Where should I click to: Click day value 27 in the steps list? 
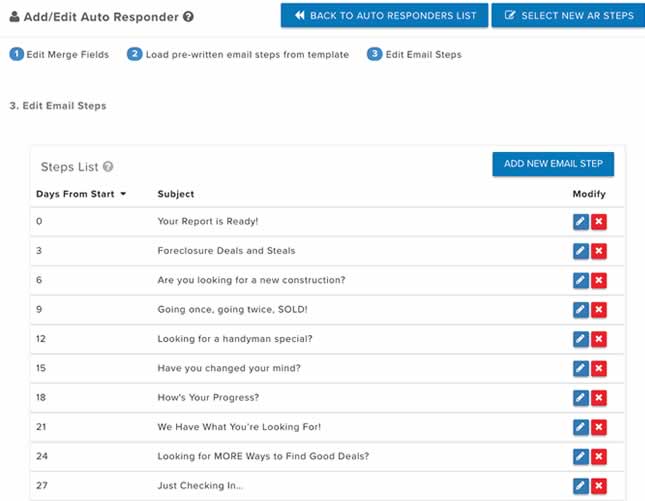pyautogui.click(x=42, y=486)
